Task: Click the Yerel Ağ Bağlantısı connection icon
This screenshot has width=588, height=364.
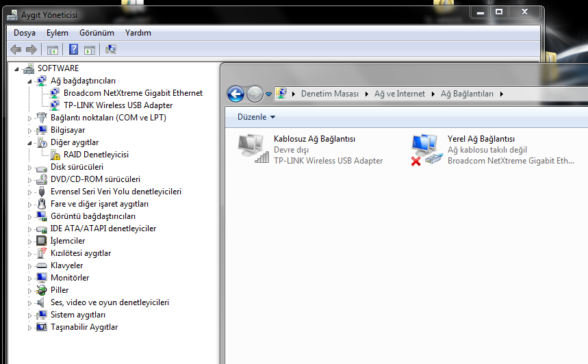Action: (x=426, y=150)
